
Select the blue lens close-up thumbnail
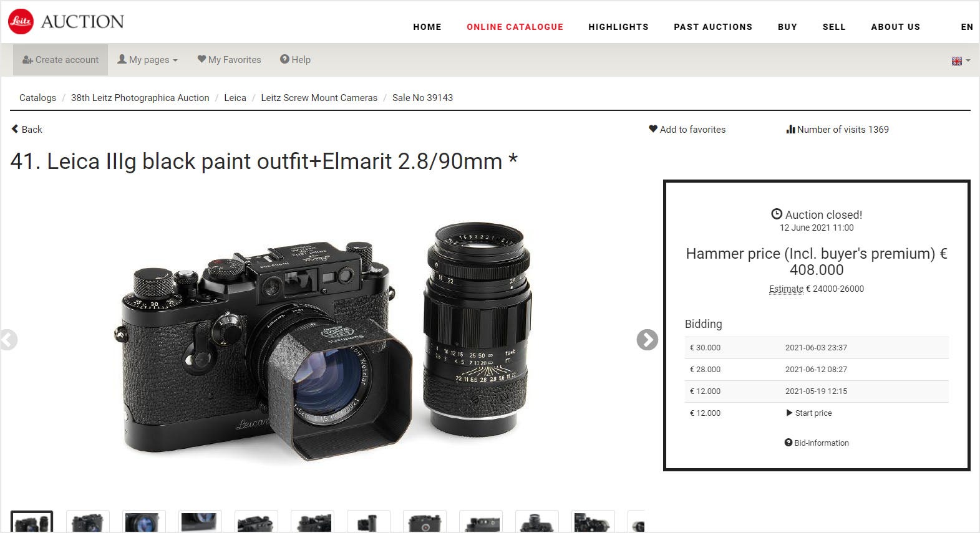tap(144, 522)
